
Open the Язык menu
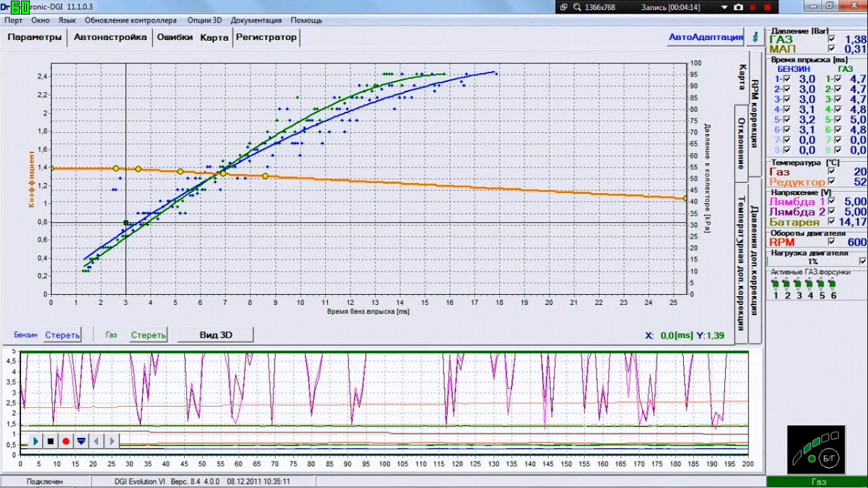point(67,20)
